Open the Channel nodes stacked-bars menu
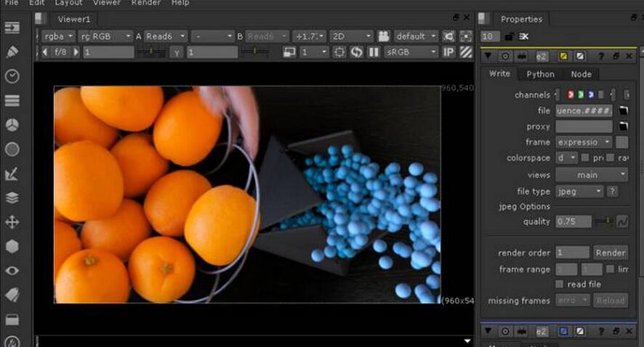 tap(12, 100)
